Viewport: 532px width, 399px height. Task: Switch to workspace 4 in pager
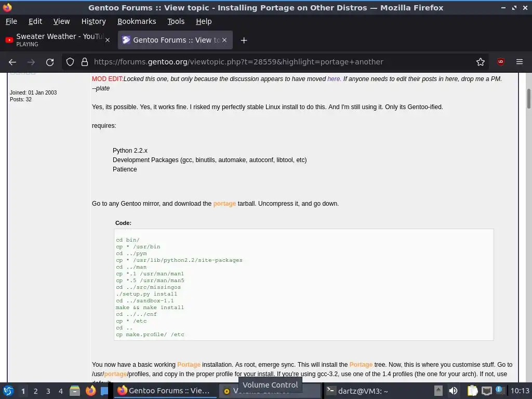click(61, 391)
